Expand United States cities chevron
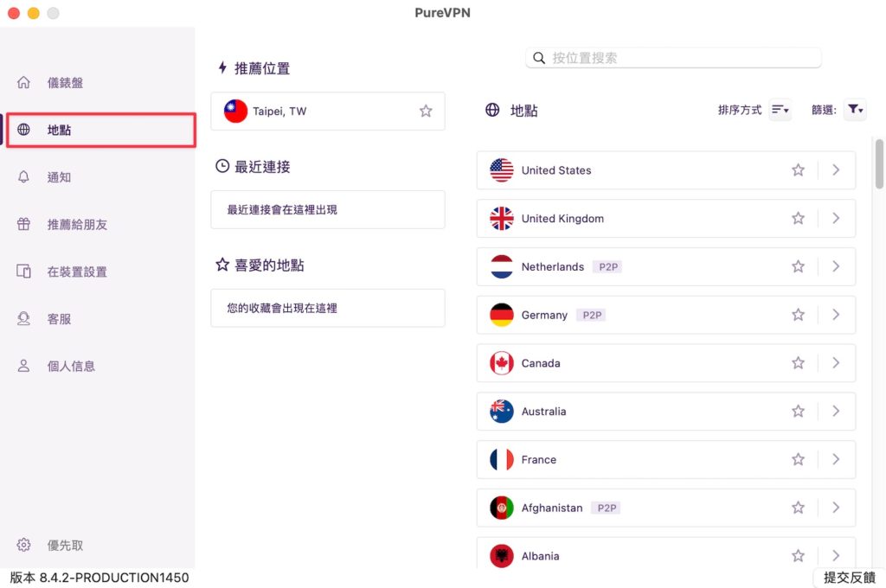The width and height of the screenshot is (886, 588). click(836, 170)
